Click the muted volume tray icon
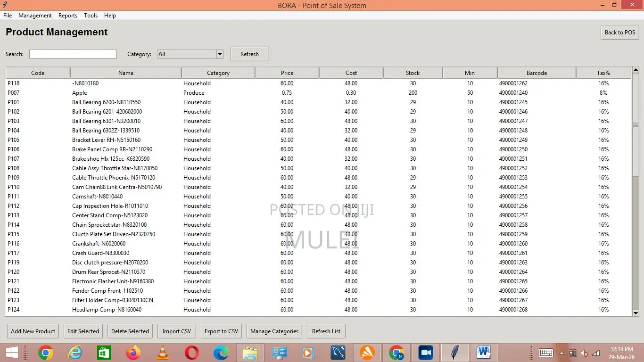 (585, 353)
